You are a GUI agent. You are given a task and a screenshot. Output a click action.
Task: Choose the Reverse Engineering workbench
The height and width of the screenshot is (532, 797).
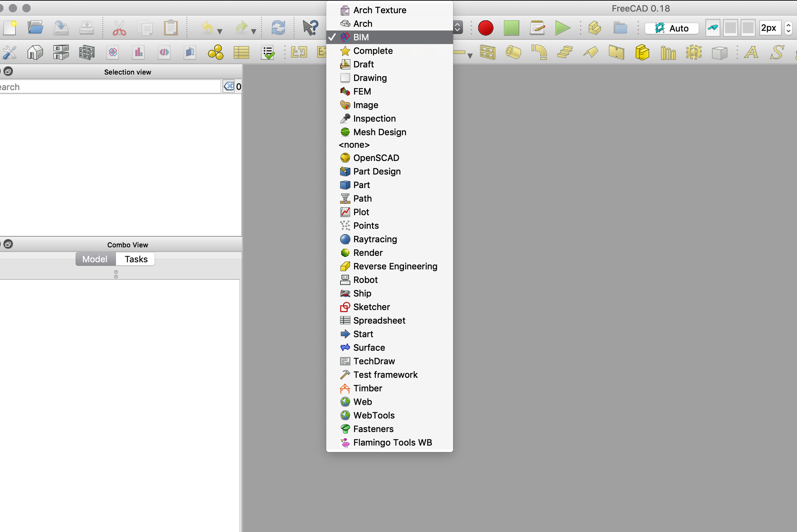389,266
